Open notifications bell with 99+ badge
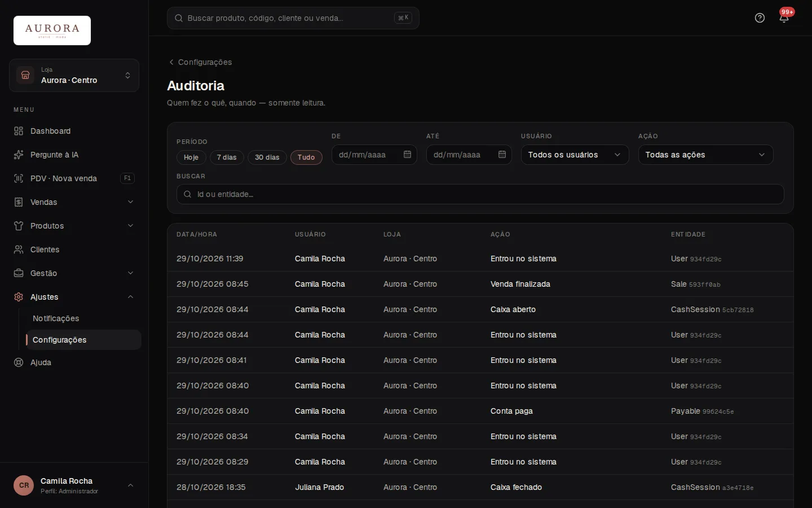 click(784, 18)
